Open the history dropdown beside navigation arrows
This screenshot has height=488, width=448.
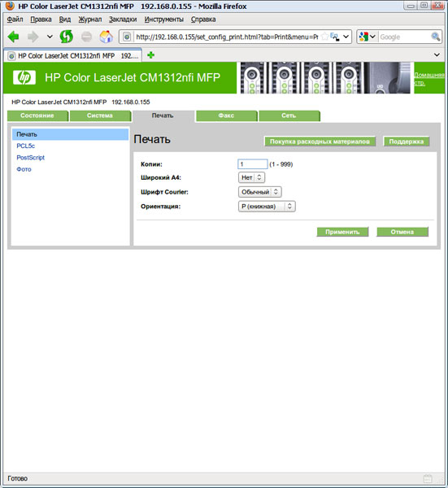point(50,37)
